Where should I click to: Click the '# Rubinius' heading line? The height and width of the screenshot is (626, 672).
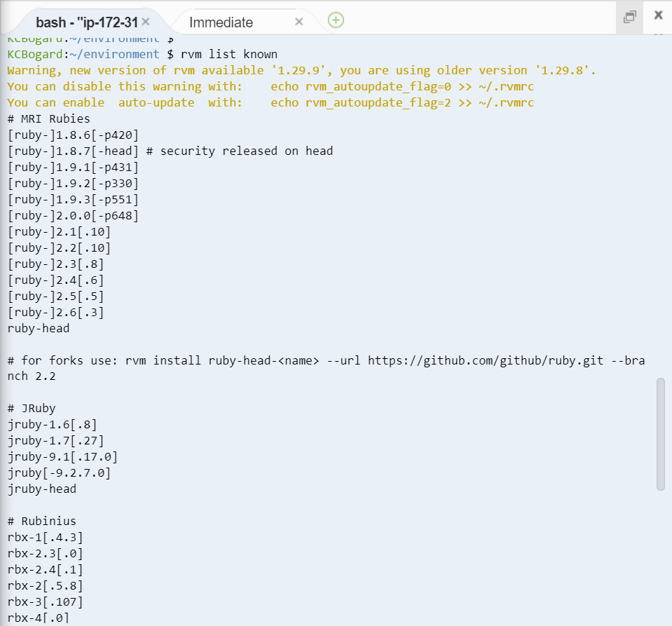click(x=42, y=522)
